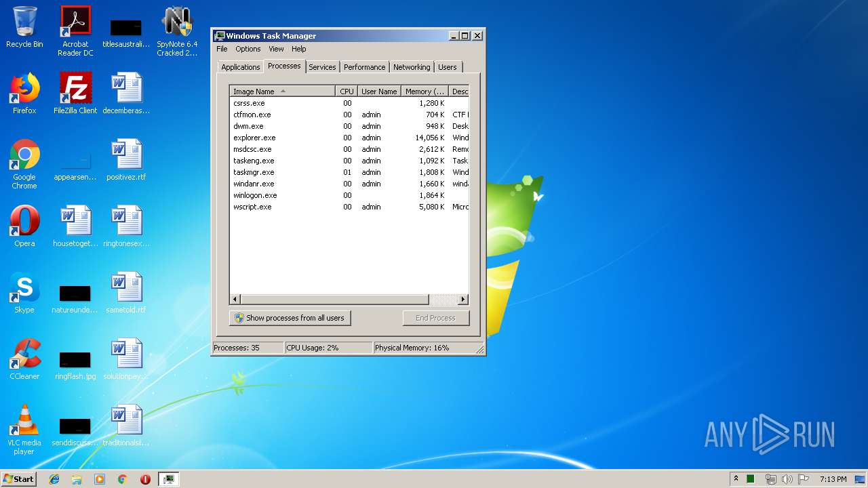Select the wscript.exe process row
The width and height of the screenshot is (868, 488).
[349, 207]
